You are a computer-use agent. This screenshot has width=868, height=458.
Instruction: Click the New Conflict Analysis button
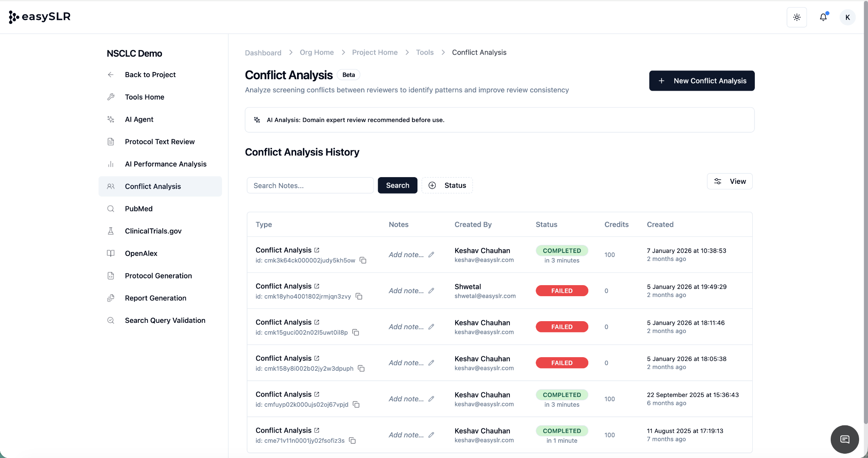[x=701, y=80]
